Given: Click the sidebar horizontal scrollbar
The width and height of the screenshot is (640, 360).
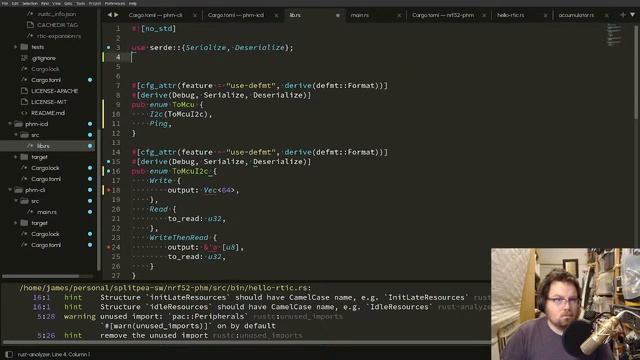Looking at the screenshot, I should pos(41,276).
